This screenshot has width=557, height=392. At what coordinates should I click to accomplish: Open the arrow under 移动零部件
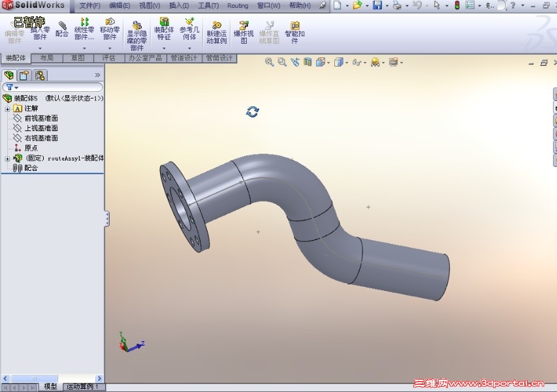[110, 48]
